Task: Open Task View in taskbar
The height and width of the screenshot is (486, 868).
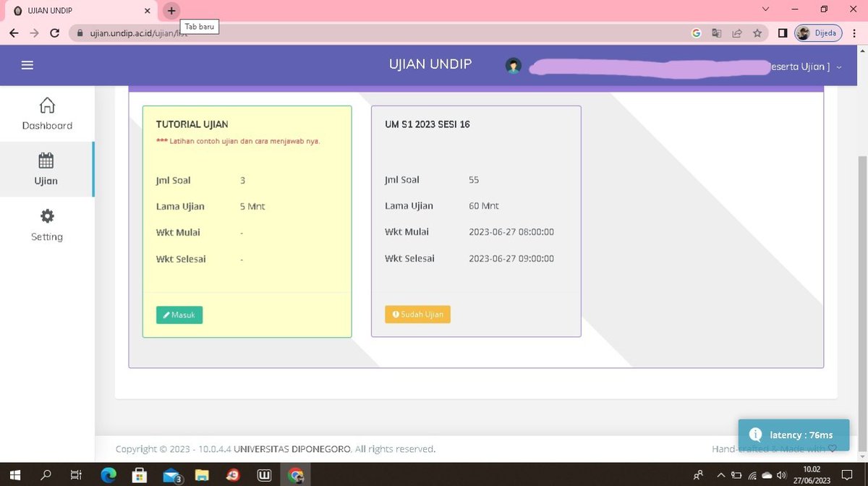Action: [x=76, y=475]
